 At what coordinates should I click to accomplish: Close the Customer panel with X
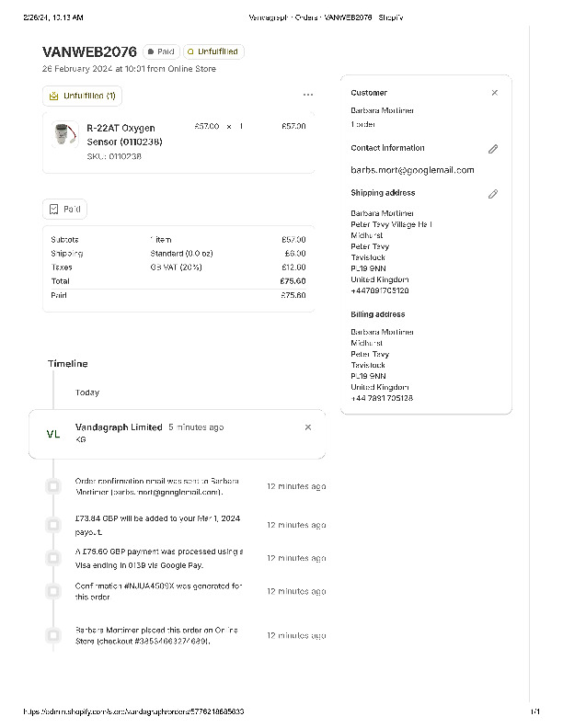(494, 93)
